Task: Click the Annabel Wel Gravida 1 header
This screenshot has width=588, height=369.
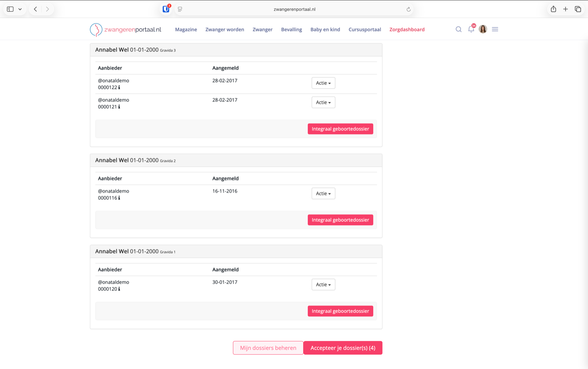Action: tap(236, 252)
